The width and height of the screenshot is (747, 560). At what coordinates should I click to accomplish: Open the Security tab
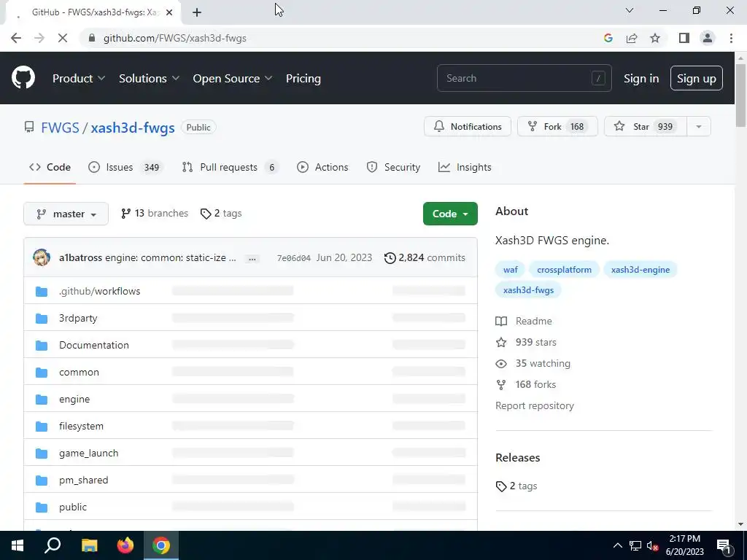(393, 167)
